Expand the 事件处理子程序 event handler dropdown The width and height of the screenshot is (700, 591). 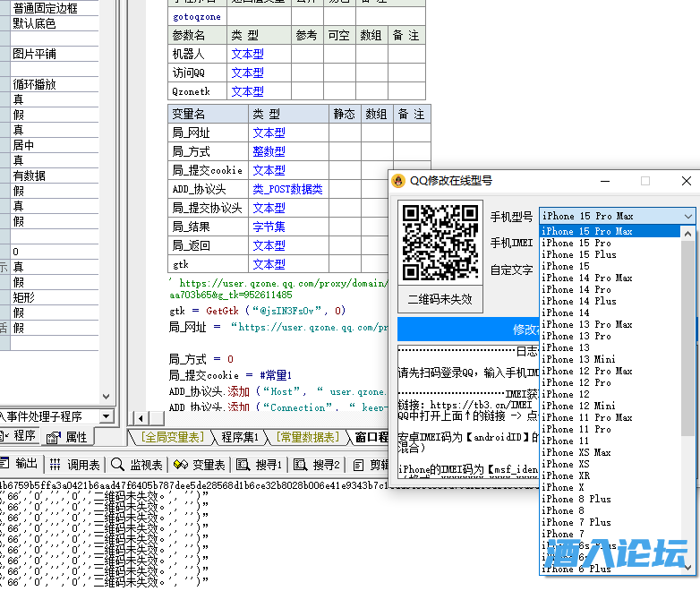(107, 416)
